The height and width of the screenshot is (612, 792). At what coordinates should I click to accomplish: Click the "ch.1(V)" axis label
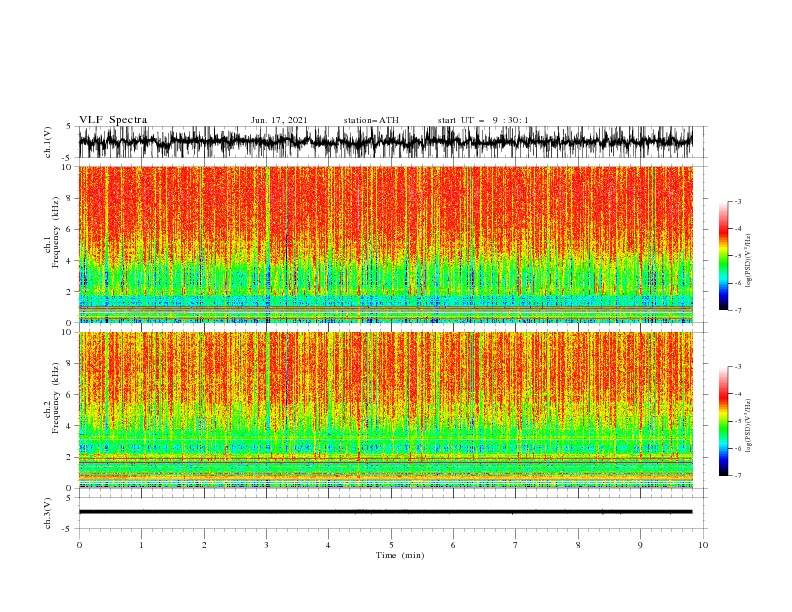pos(47,142)
